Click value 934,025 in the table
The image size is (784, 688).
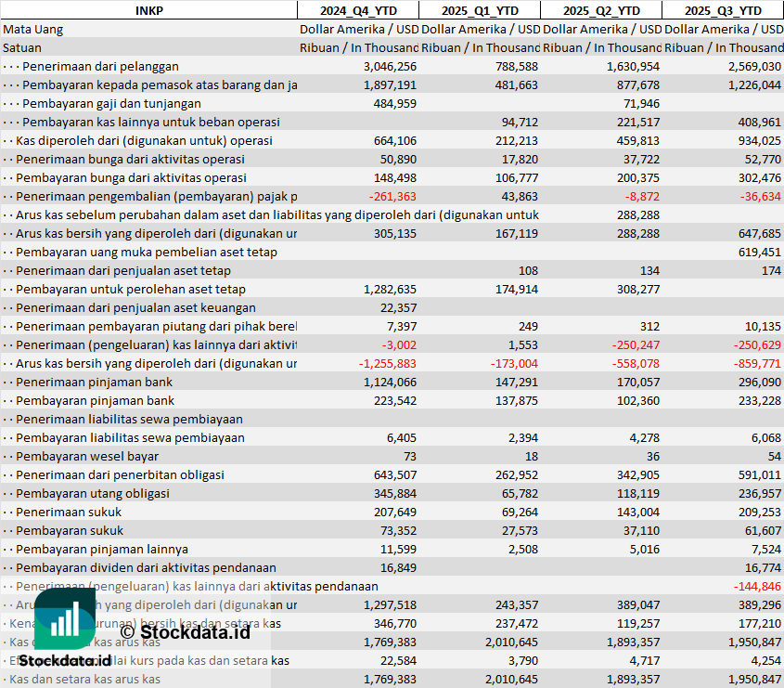click(x=760, y=140)
